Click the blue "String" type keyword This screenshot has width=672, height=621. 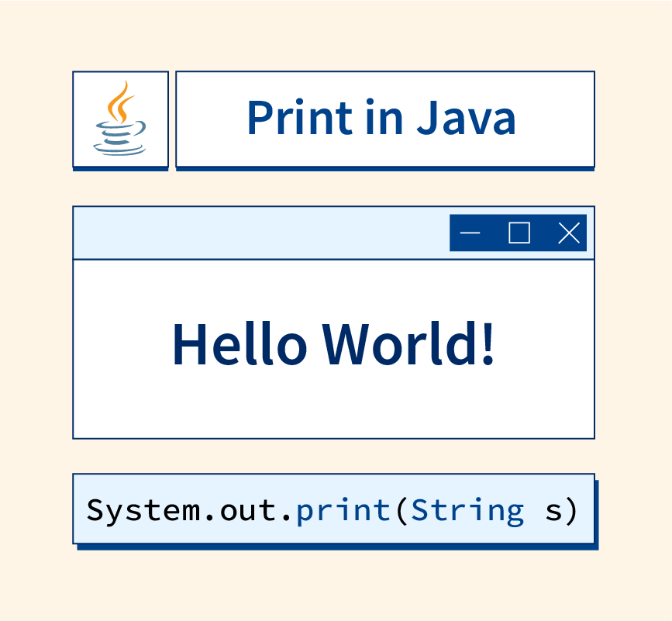tap(467, 510)
